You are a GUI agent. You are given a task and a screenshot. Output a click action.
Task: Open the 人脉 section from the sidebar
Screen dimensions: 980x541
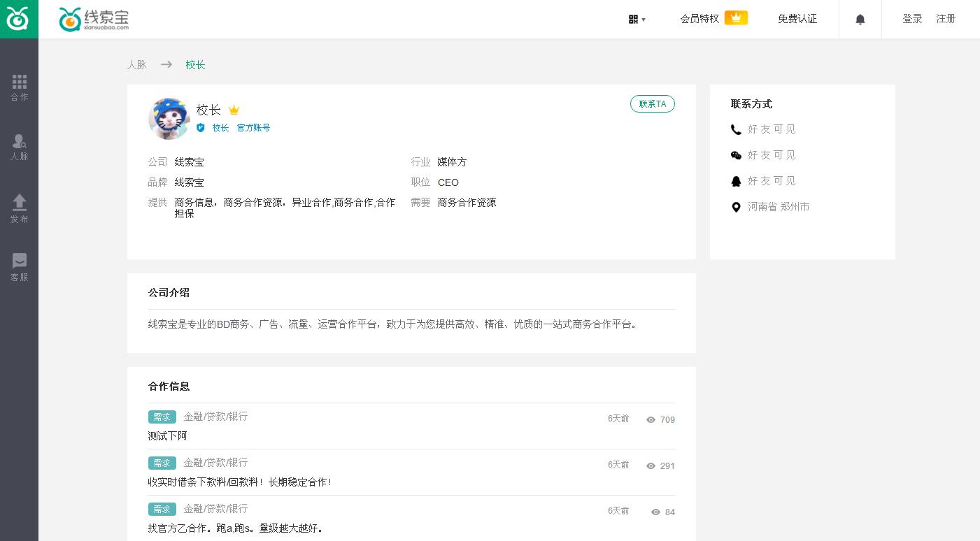coord(19,147)
